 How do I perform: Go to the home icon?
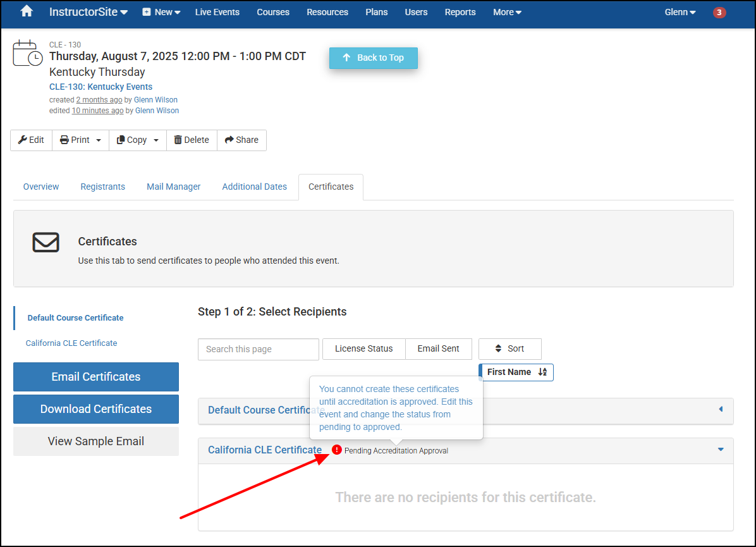[x=27, y=11]
